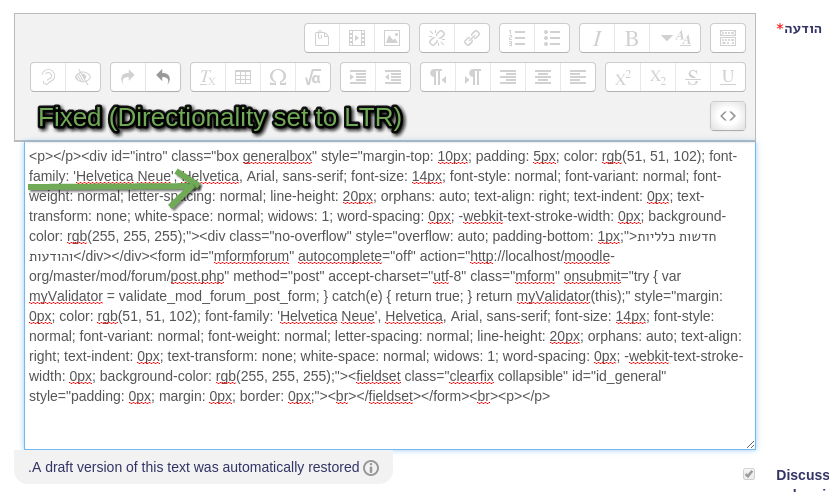Insert an image via the picture icon
Image resolution: width=829 pixels, height=492 pixels.
tap(392, 38)
